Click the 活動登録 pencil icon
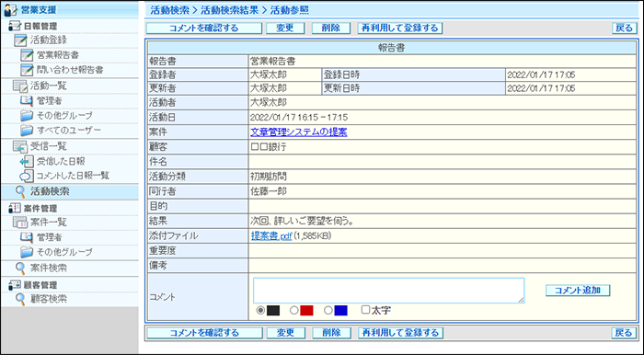This screenshot has width=644, height=355. [20, 40]
